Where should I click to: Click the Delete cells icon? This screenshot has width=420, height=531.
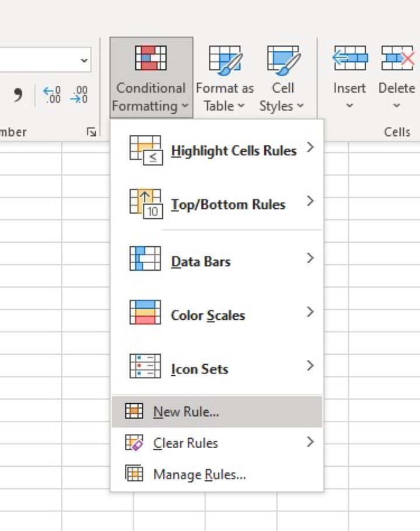tap(397, 60)
